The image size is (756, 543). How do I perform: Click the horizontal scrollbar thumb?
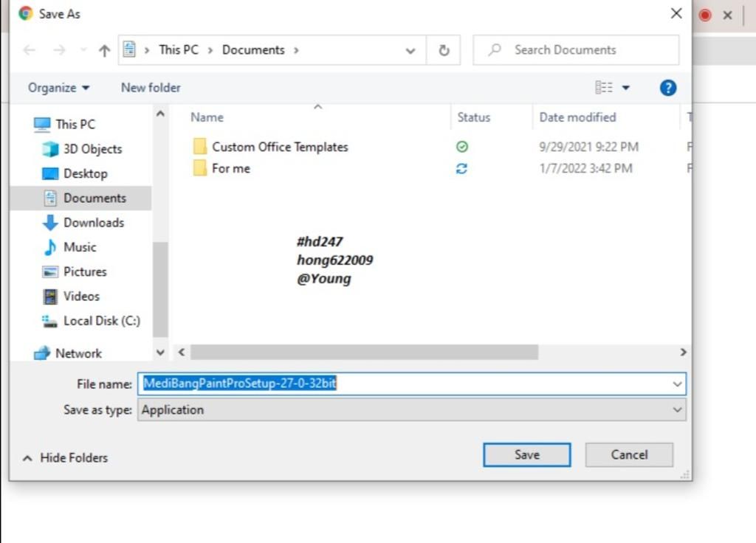[x=364, y=352]
